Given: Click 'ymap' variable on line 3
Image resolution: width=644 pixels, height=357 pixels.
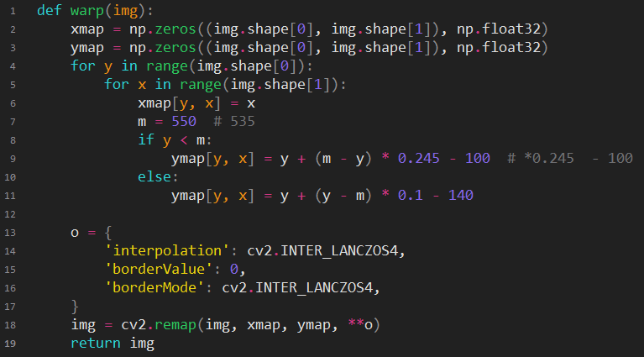Looking at the screenshot, I should click(x=87, y=48).
